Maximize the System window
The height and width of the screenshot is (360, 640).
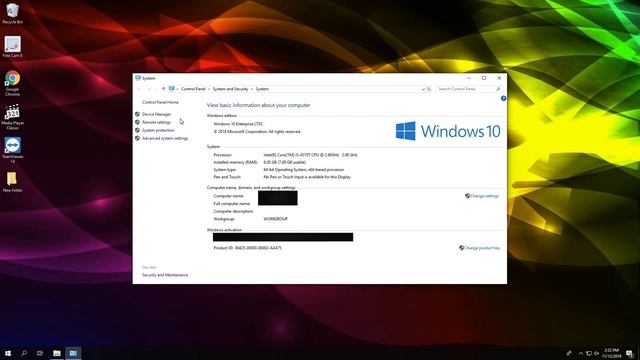click(484, 78)
